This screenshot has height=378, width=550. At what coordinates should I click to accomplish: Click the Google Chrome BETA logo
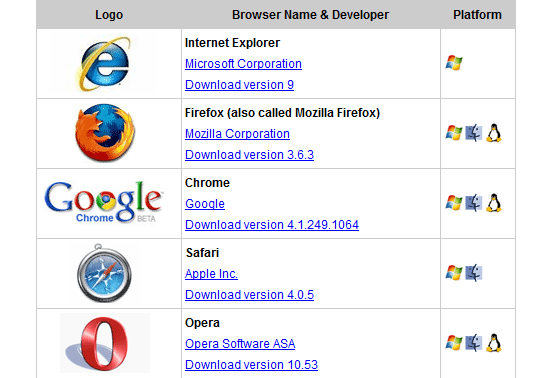point(104,202)
